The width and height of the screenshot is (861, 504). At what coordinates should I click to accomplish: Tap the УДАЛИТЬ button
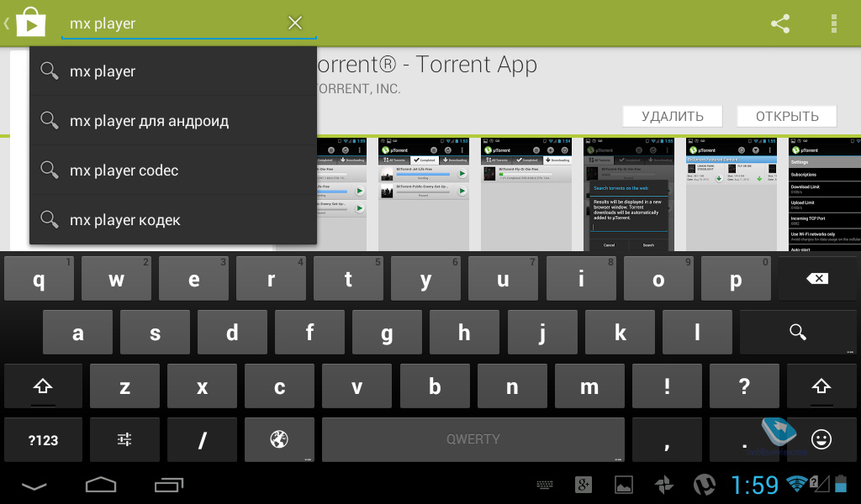(672, 116)
